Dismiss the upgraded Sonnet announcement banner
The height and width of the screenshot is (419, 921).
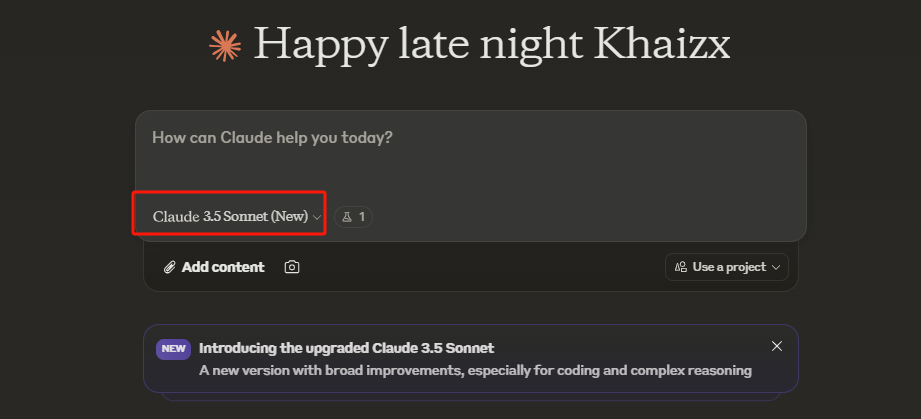(x=777, y=346)
